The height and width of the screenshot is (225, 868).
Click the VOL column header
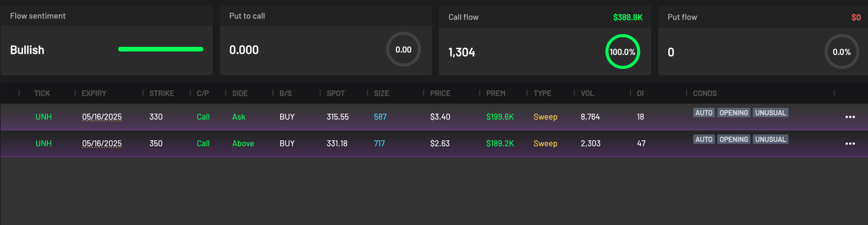point(587,94)
